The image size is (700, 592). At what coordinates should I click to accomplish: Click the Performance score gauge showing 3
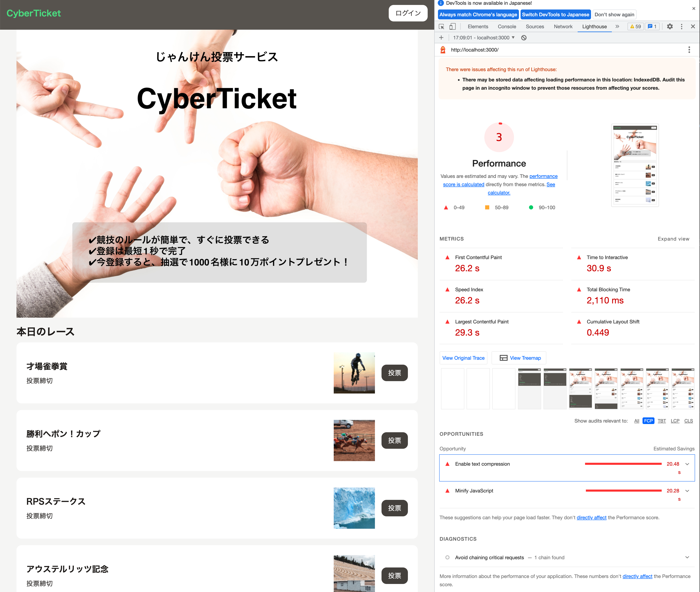tap(499, 137)
